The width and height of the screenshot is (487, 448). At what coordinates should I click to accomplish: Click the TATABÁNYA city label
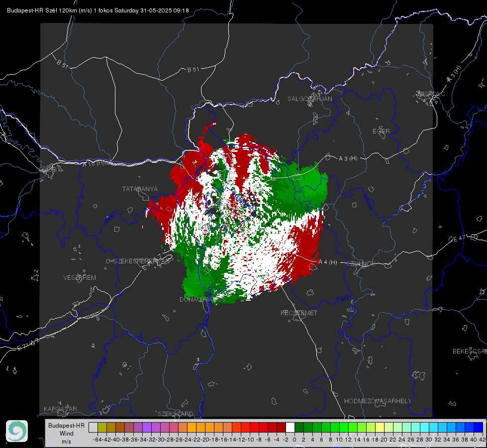pyautogui.click(x=140, y=189)
